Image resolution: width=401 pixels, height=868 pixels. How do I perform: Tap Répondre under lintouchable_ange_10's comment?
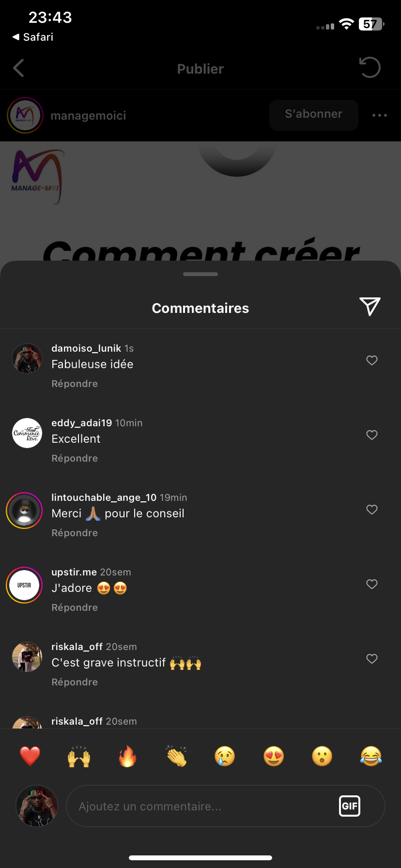click(75, 533)
